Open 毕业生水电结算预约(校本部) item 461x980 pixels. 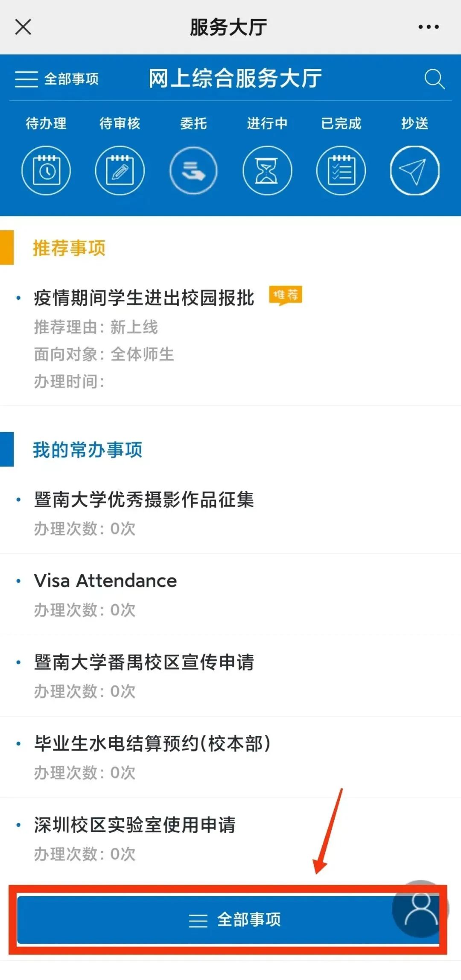[230, 757]
